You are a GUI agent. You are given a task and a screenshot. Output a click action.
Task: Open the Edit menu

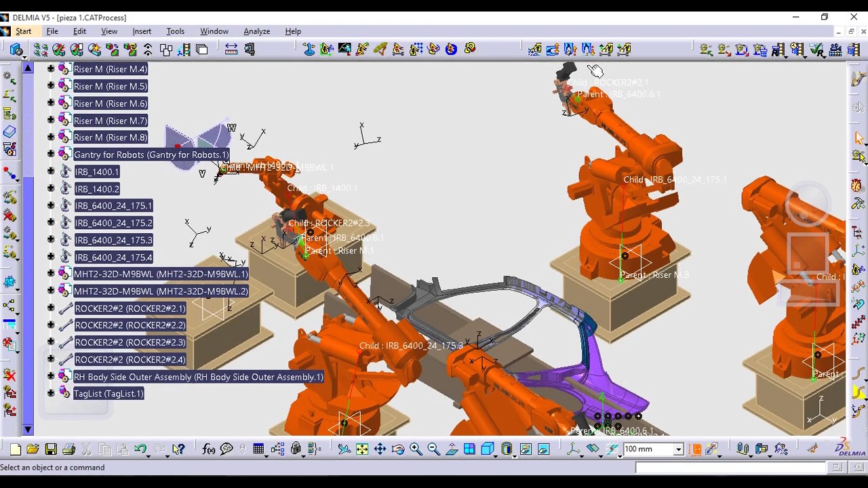[80, 31]
